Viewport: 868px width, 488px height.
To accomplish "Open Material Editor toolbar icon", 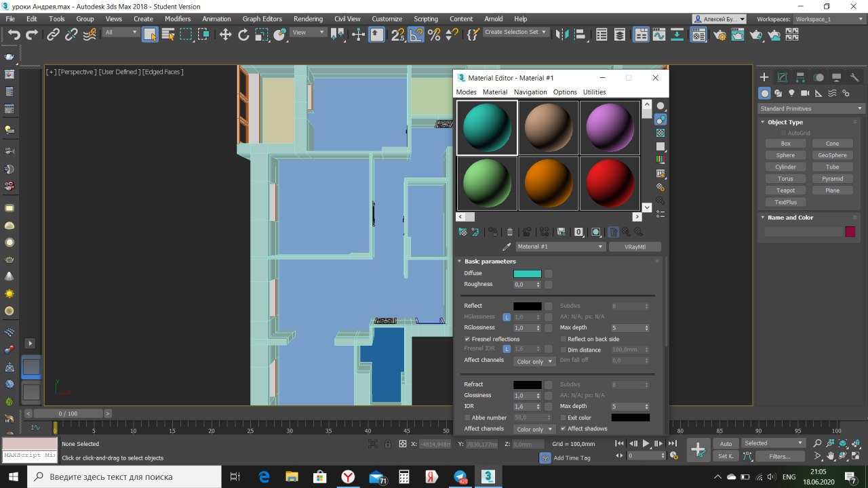I will 699,34.
